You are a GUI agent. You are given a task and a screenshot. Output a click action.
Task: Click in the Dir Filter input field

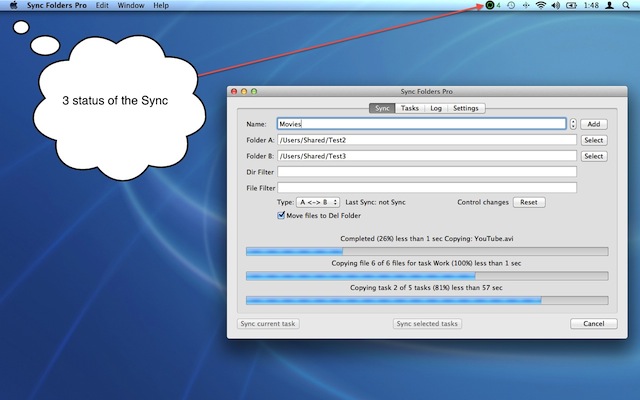(427, 172)
